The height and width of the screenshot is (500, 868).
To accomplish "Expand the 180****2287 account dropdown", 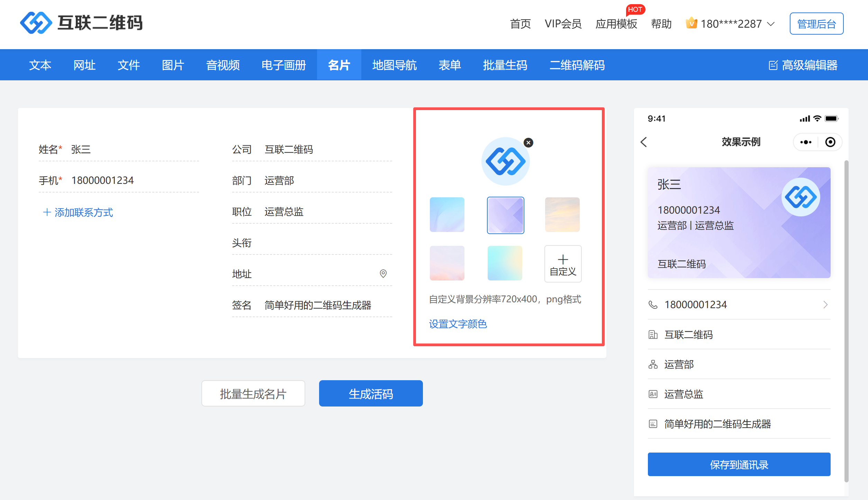I will coord(731,24).
